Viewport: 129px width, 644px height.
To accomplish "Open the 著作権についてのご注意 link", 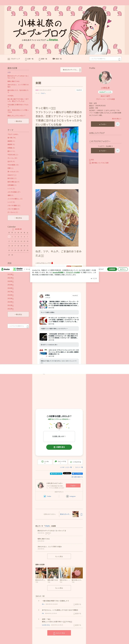I will [x=99, y=163].
